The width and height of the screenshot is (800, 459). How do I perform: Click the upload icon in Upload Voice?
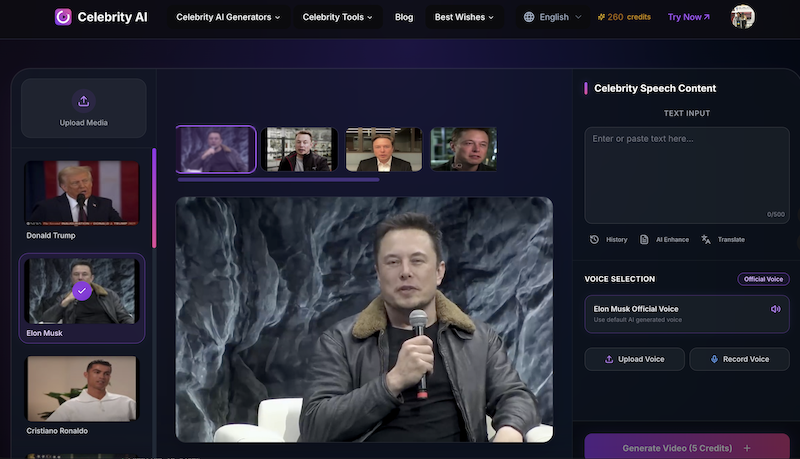pyautogui.click(x=609, y=359)
